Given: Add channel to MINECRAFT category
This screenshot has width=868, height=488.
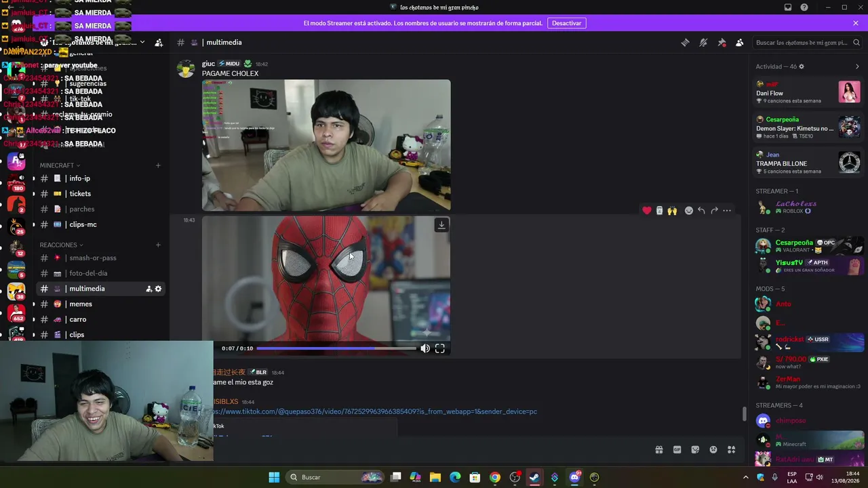Looking at the screenshot, I should pyautogui.click(x=158, y=165).
